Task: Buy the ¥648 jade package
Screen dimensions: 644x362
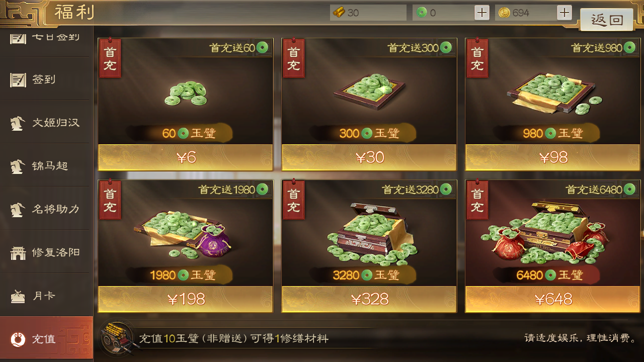Action: point(553,300)
